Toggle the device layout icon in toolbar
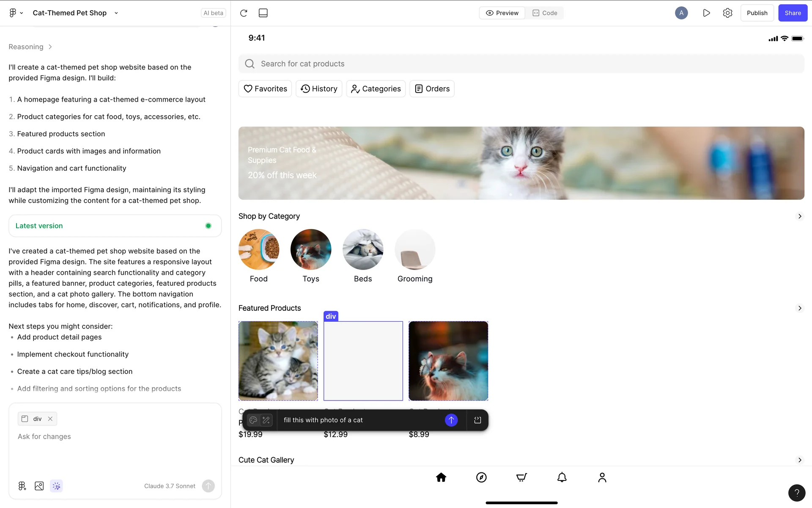 pyautogui.click(x=263, y=13)
